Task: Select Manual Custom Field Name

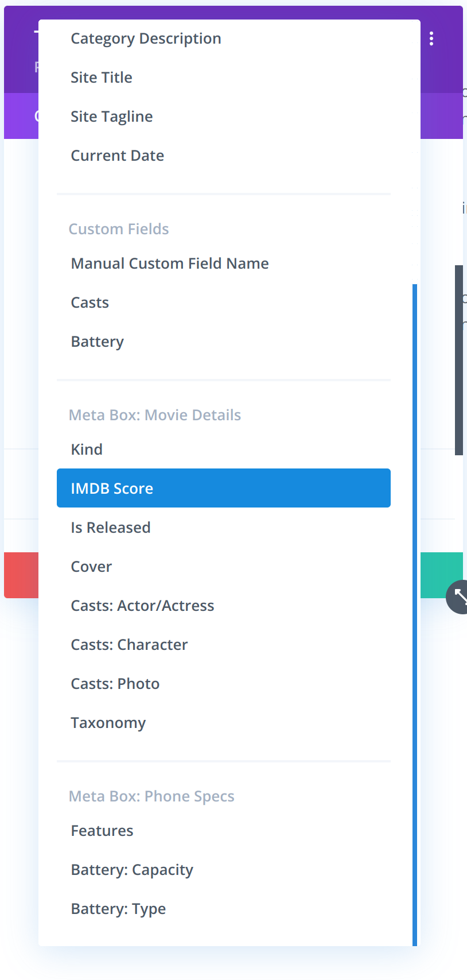Action: coord(170,264)
